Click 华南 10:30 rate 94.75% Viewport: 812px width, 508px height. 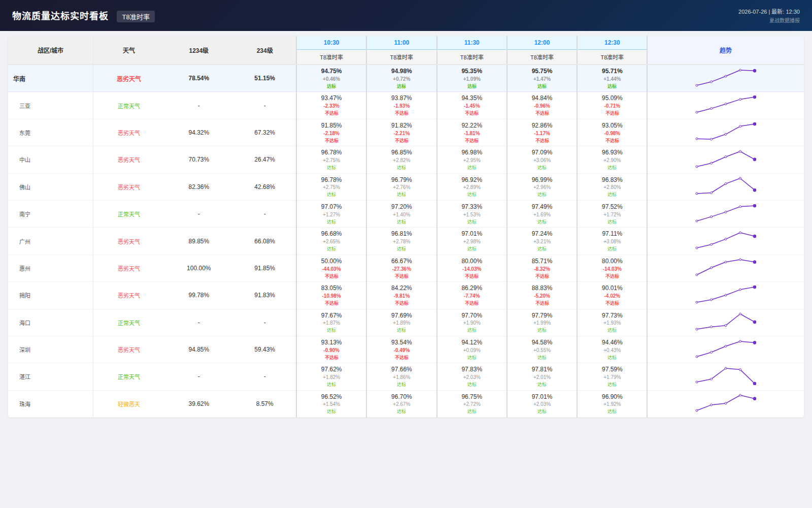click(331, 71)
